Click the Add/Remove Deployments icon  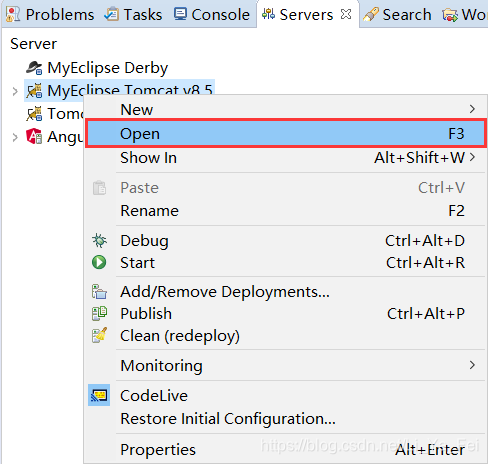coord(99,292)
